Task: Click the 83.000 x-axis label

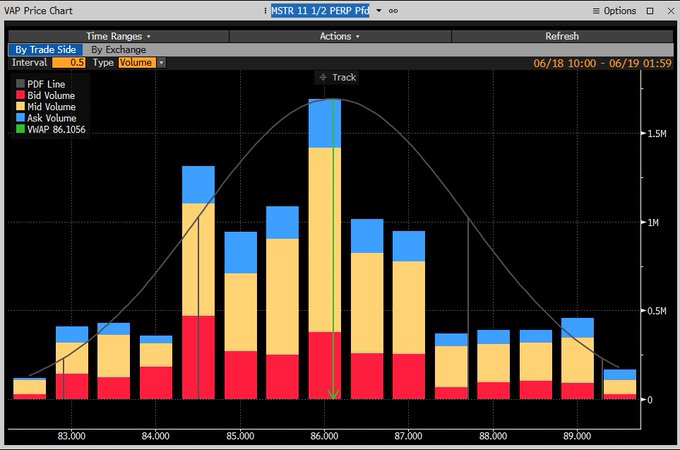Action: point(72,436)
